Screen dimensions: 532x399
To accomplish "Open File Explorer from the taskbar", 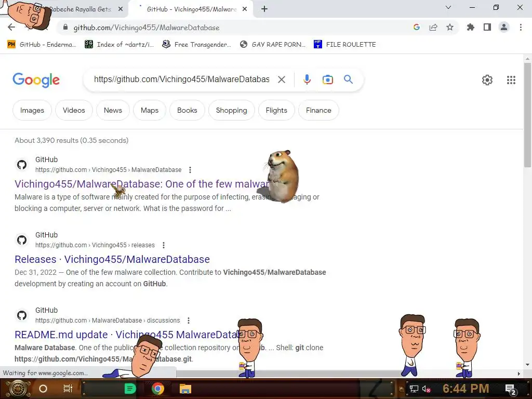I will (x=185, y=389).
